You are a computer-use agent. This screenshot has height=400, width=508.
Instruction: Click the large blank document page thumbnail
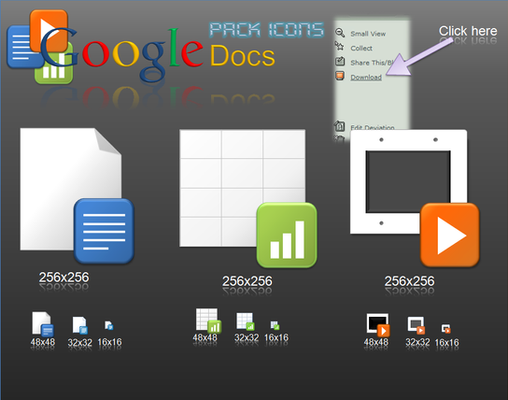(70, 189)
